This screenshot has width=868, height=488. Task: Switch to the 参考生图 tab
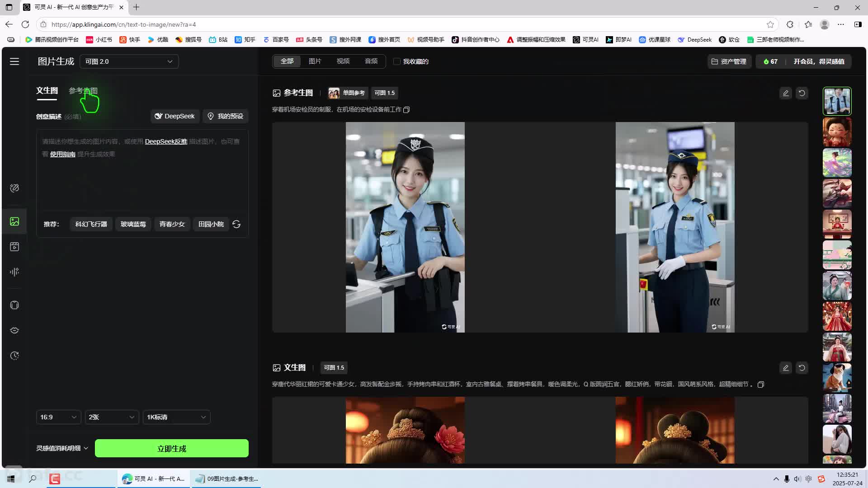point(83,90)
